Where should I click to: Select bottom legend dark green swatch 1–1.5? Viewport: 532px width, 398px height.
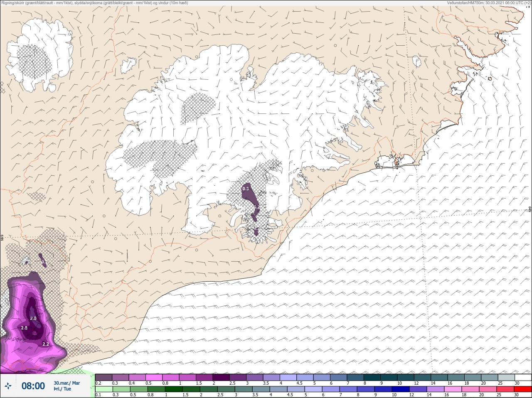[x=174, y=389]
